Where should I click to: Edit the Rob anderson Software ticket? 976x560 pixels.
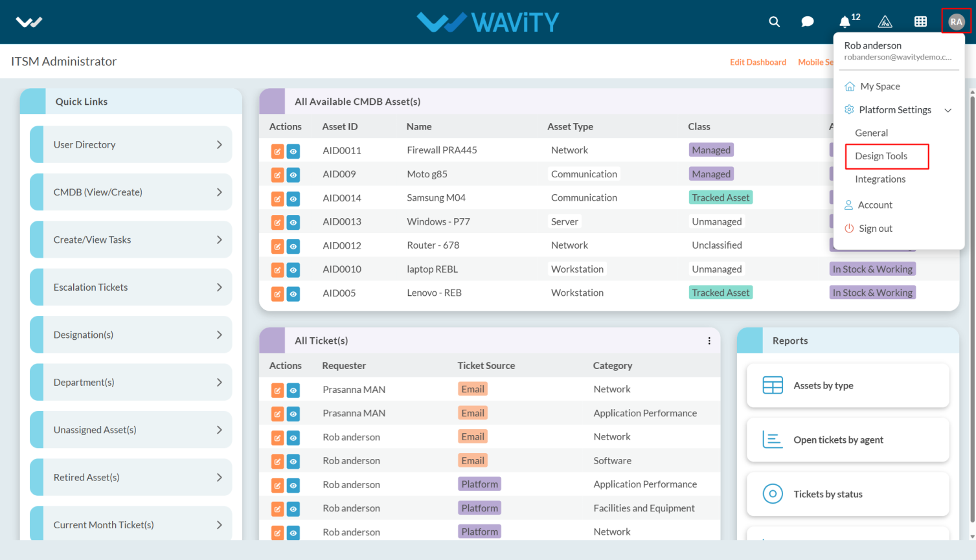[x=277, y=462]
